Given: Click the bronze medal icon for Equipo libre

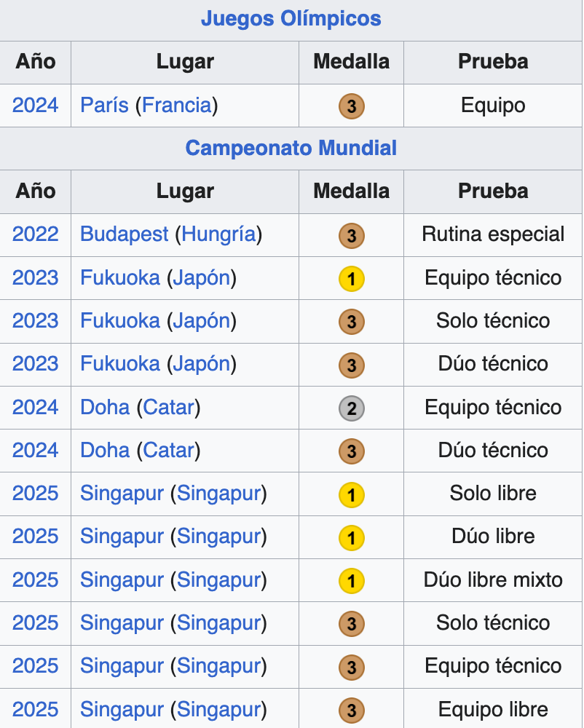Looking at the screenshot, I should [x=351, y=711].
